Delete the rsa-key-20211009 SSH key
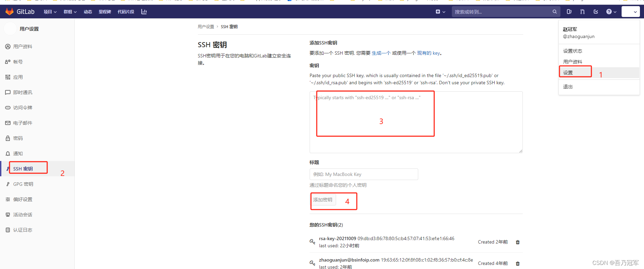644x269 pixels. pyautogui.click(x=518, y=242)
